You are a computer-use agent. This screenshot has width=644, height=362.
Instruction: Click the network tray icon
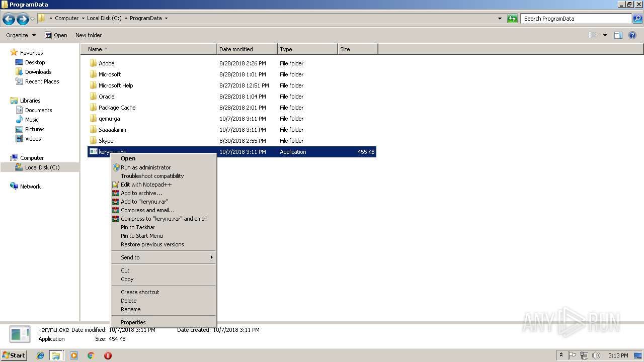point(584,355)
